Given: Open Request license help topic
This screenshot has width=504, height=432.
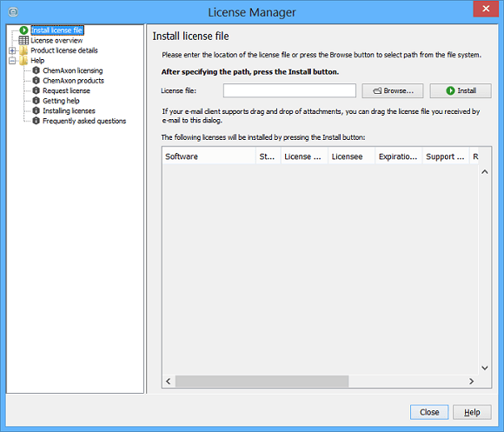Looking at the screenshot, I should pyautogui.click(x=67, y=90).
